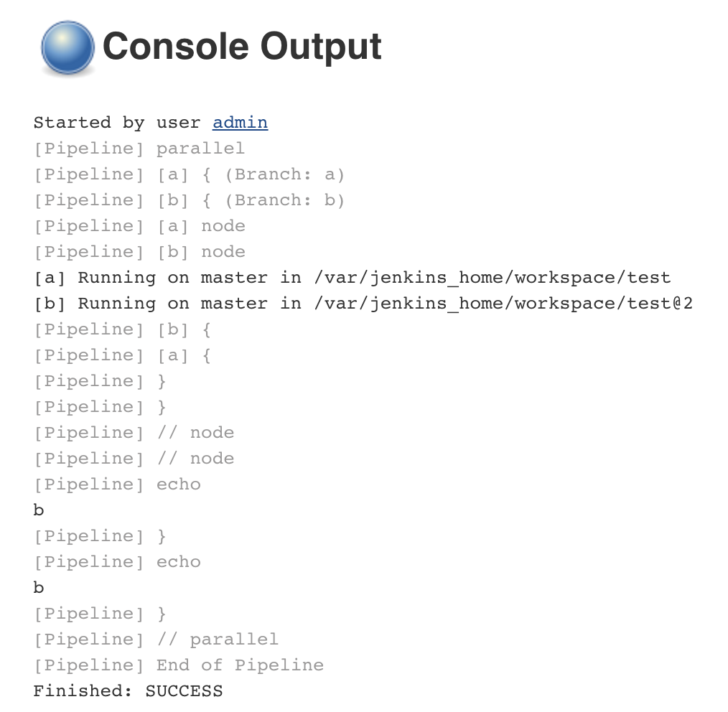This screenshot has height=712, width=728.
Task: Click the workspace/test path for branch a
Action: click(493, 278)
